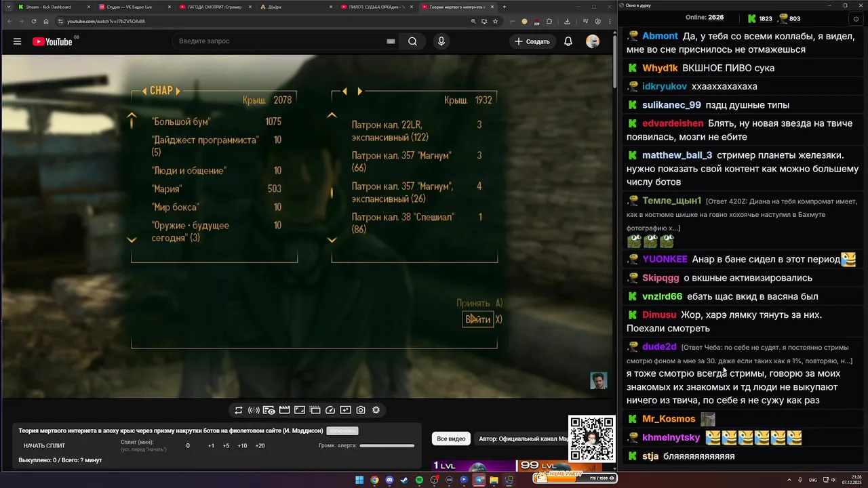Open Telegram from the taskbar
The image size is (868, 488).
[479, 480]
